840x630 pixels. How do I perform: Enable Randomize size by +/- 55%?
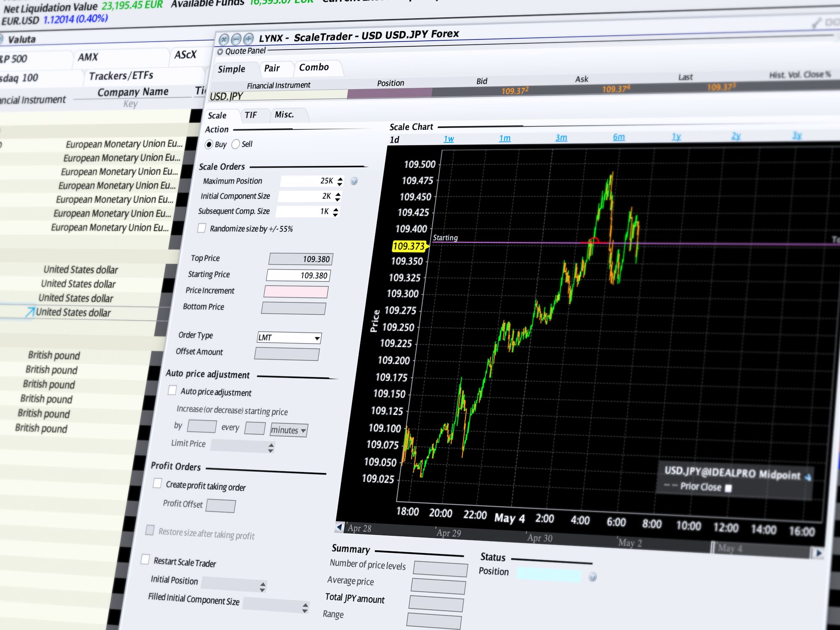[202, 228]
